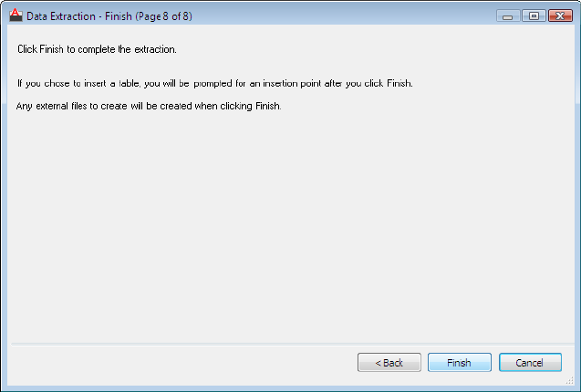
Task: Click the sentence about external files
Action: pyautogui.click(x=150, y=107)
